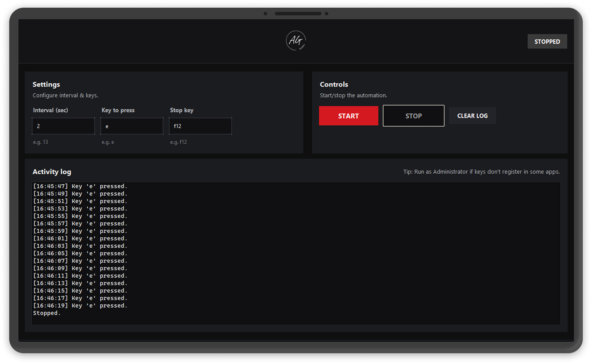Click the first 16:45:47 log entry
Screen dimensions: 592x364
80,186
